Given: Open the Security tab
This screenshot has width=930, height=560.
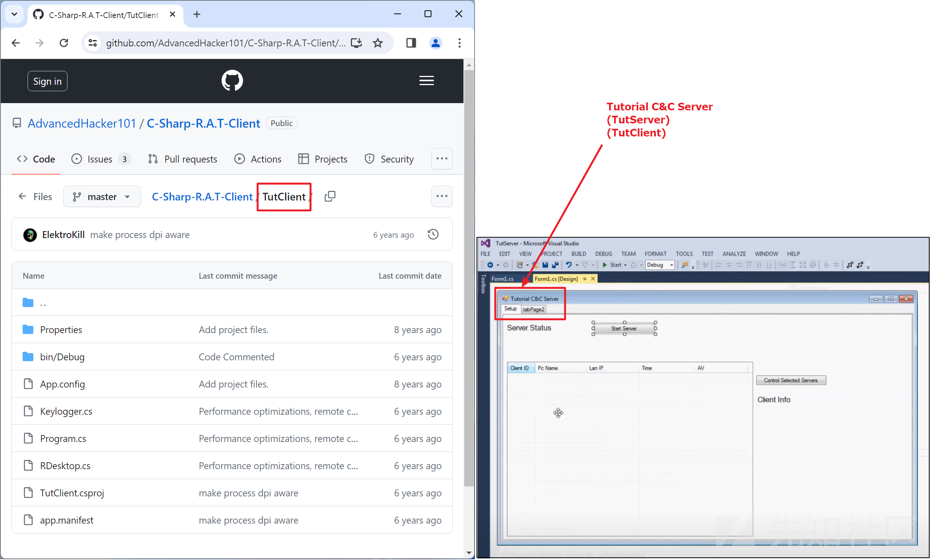Looking at the screenshot, I should coord(389,159).
